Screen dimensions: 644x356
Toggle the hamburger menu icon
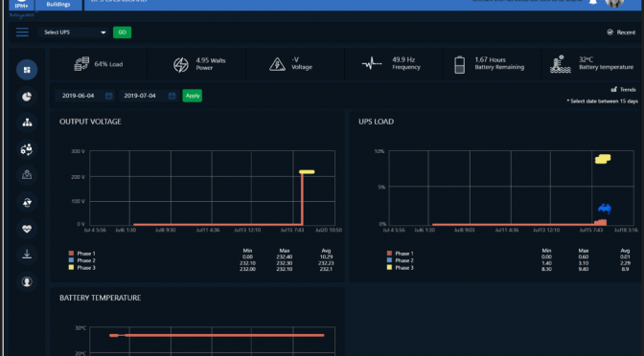22,32
